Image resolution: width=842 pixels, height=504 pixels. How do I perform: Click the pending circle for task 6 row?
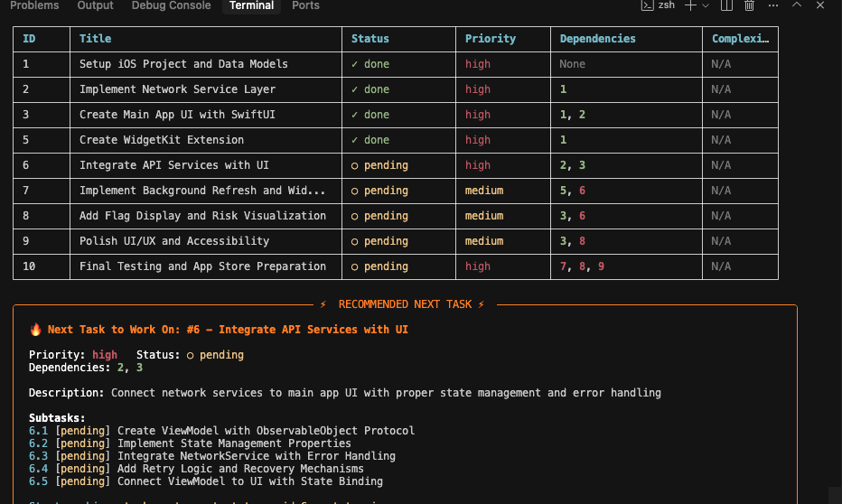point(355,165)
